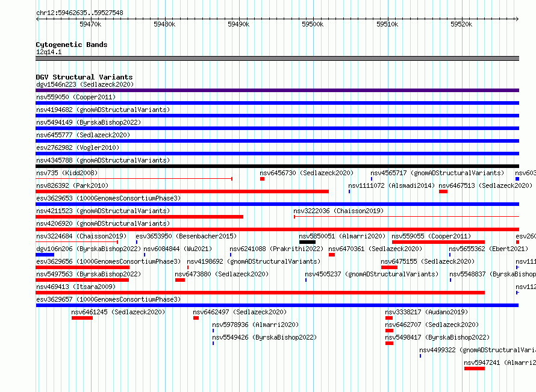Click the red nsv6473880 marker
Image resolution: width=536 pixels, height=392 pixels.
pyautogui.click(x=180, y=280)
